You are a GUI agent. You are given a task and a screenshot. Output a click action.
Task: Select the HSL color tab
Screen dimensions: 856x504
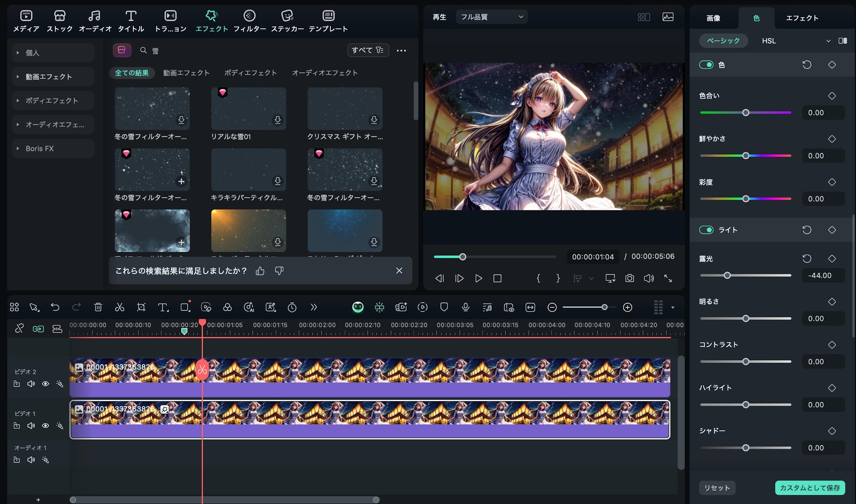769,41
